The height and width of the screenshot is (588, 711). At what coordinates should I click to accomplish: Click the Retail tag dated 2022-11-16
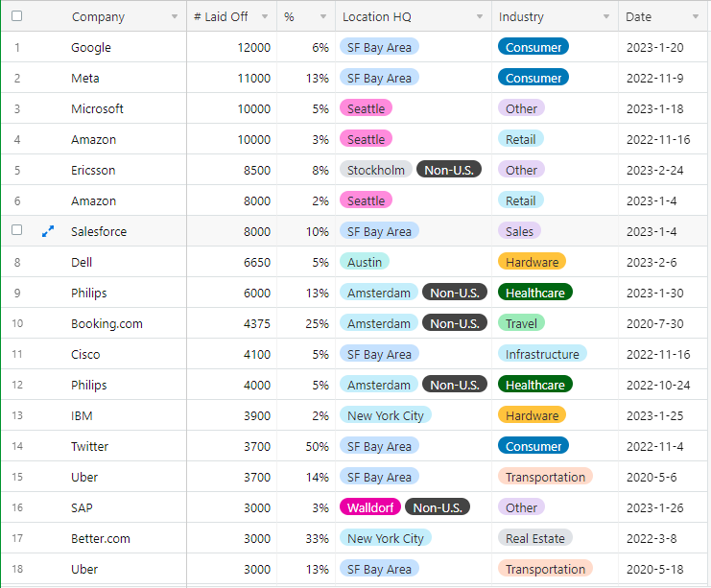pyautogui.click(x=521, y=139)
